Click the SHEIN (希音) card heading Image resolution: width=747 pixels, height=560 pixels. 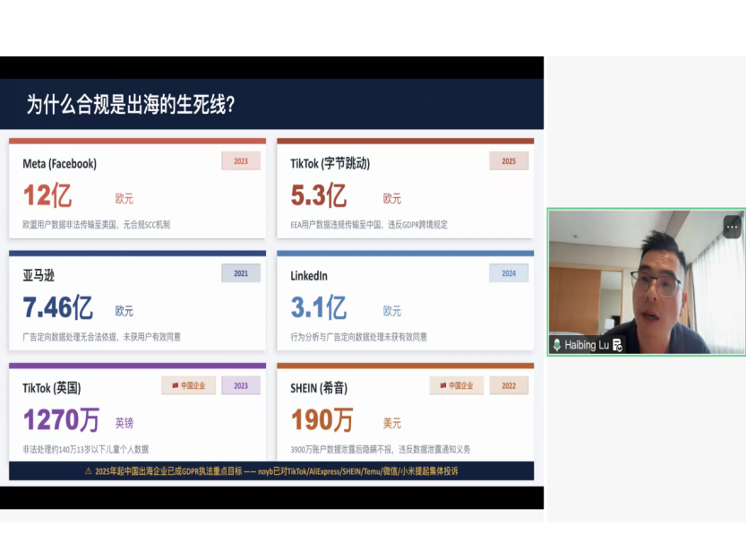[319, 388]
